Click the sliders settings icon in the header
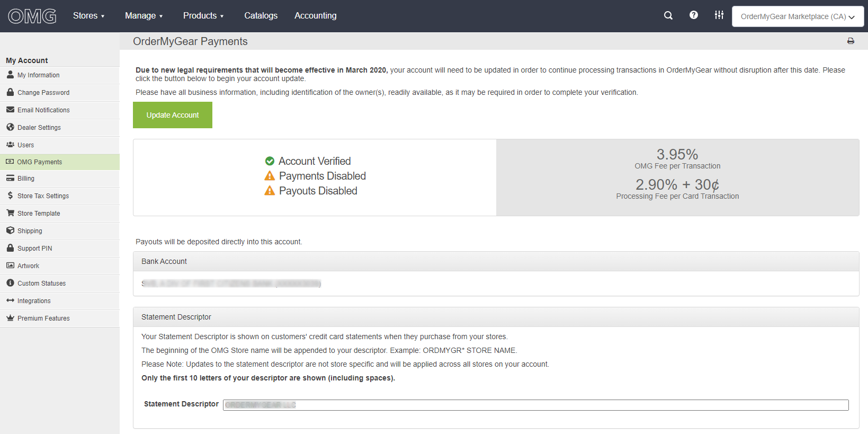 pos(719,15)
